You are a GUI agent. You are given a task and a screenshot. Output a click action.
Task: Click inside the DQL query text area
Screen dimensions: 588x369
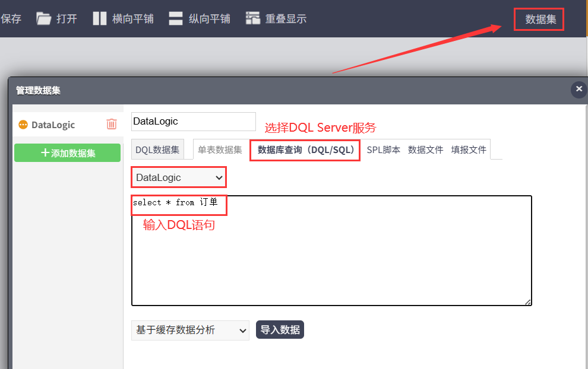331,250
